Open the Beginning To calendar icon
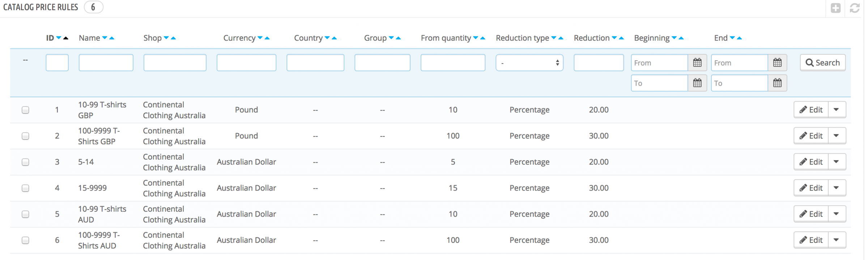This screenshot has width=868, height=260. (697, 83)
